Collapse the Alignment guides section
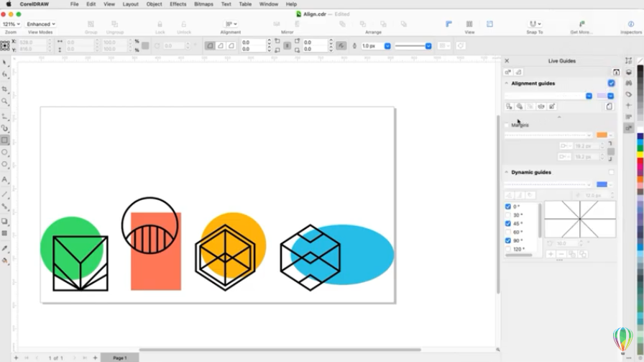Screen dimensions: 644x362 click(506, 83)
